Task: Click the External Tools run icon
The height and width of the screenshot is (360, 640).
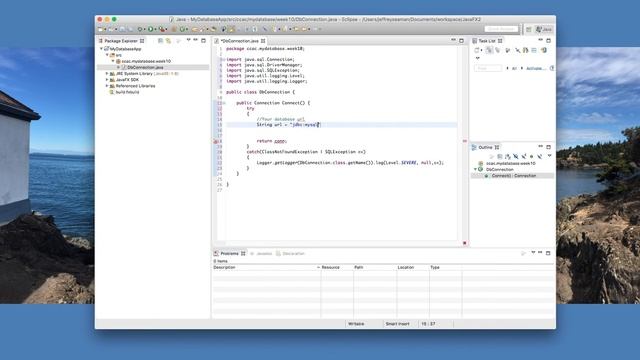Action: [x=162, y=29]
